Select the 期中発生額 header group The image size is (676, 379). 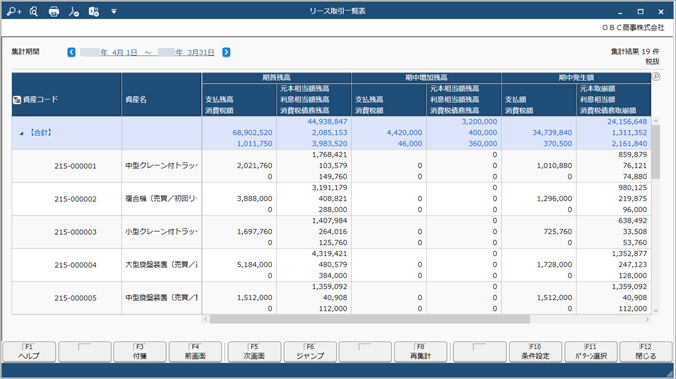click(x=576, y=78)
